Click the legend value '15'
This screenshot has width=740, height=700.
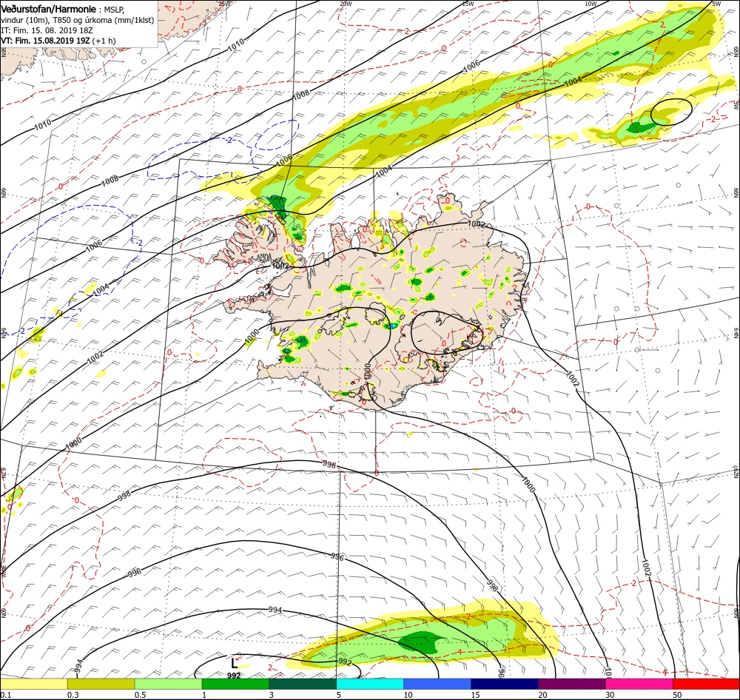click(475, 695)
